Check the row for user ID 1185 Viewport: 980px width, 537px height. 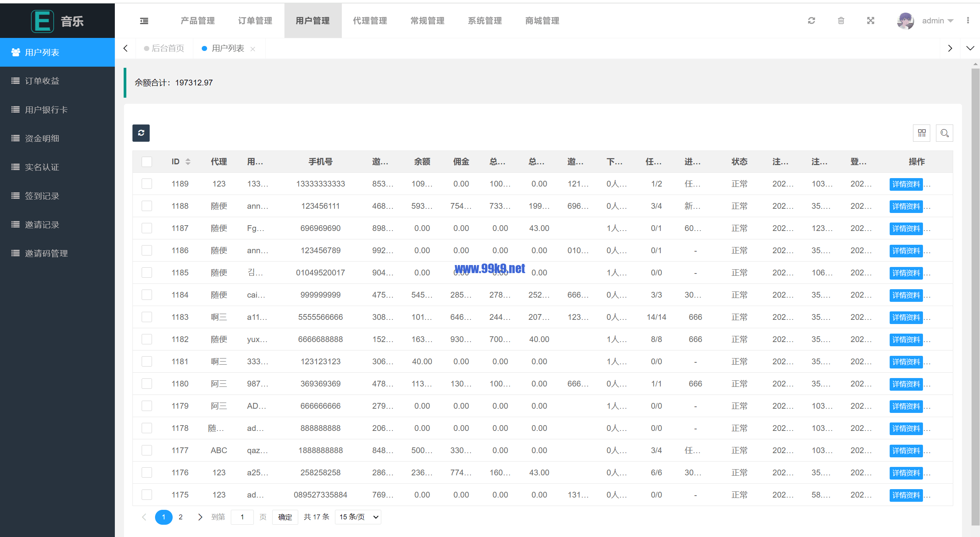point(147,273)
